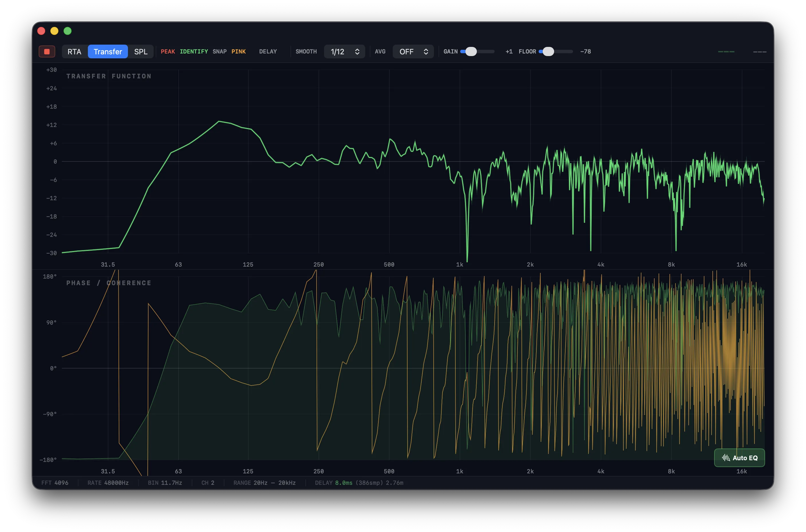This screenshot has width=806, height=532.
Task: Toggle PINK noise generator
Action: click(238, 51)
